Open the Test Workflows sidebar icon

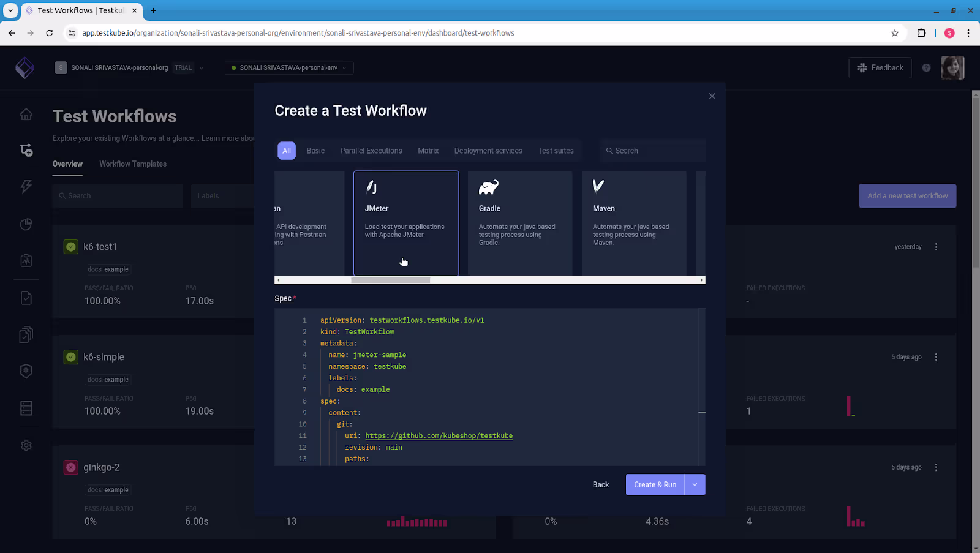[26, 150]
